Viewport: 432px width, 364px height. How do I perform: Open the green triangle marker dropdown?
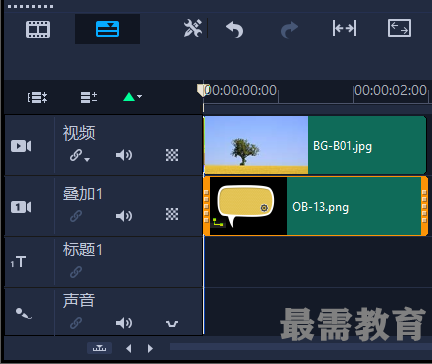click(132, 97)
